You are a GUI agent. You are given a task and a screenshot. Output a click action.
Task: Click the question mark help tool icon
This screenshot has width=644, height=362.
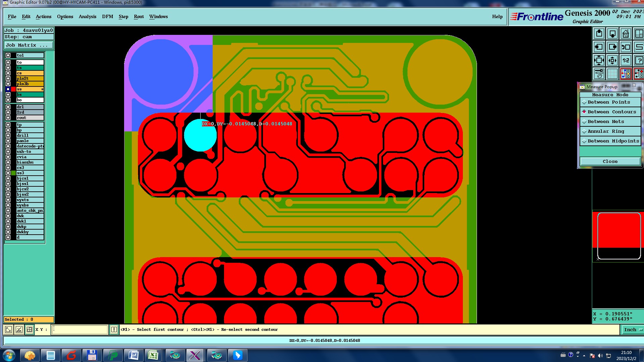pyautogui.click(x=639, y=60)
